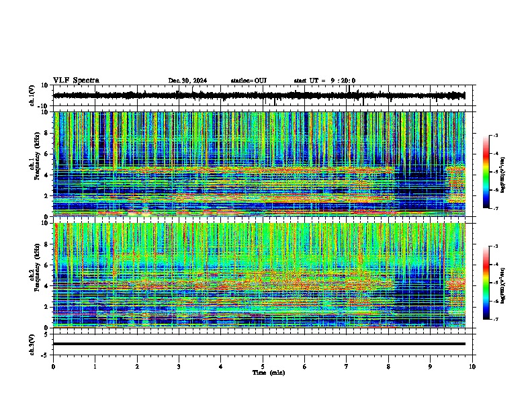Click the "8" kHz tick of ch.2 spectrogram
Image resolution: width=532 pixels, height=411 pixels.
click(46, 244)
